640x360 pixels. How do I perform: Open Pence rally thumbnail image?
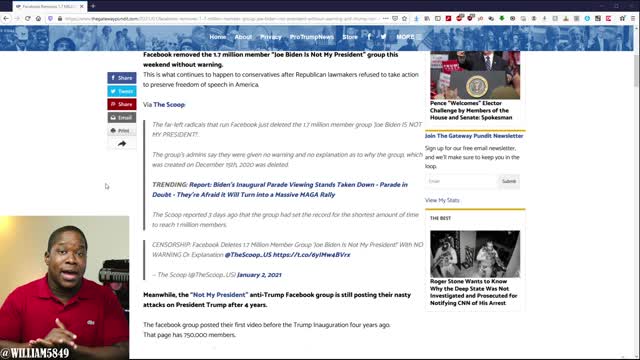[475, 75]
